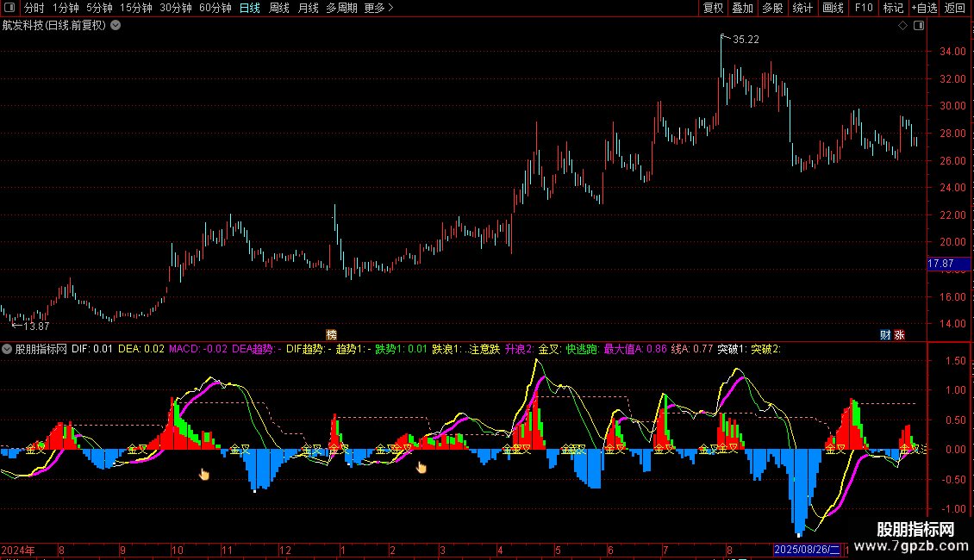Click the 17.87 price label on axis
Image resolution: width=974 pixels, height=560 pixels.
pos(948,264)
